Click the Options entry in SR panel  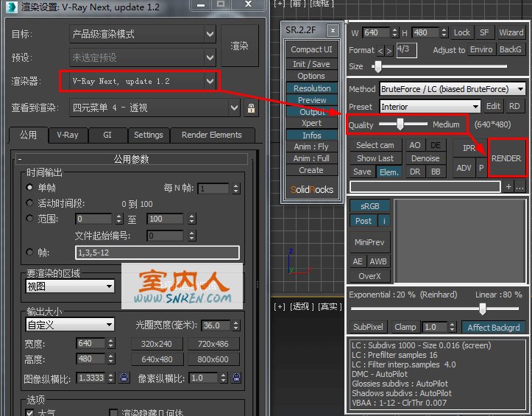(x=311, y=76)
